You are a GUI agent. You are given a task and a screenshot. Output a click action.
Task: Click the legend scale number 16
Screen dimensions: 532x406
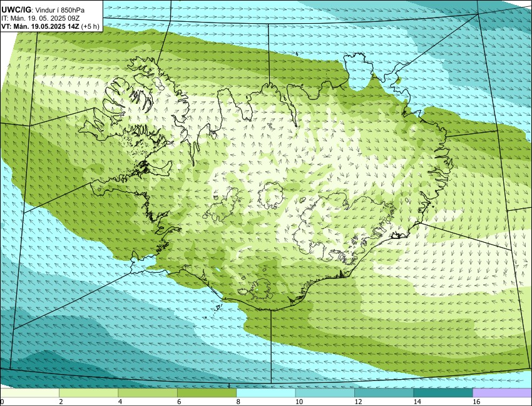(476, 402)
